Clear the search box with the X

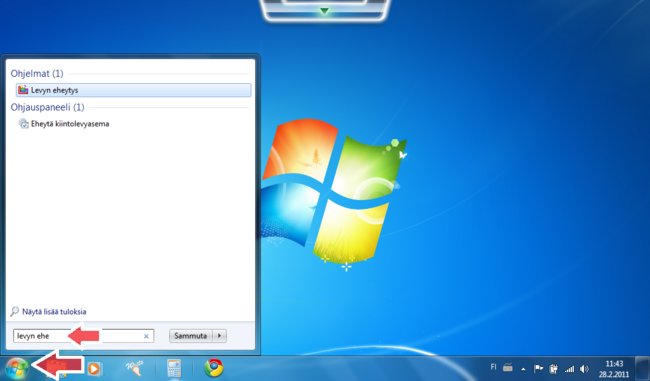(146, 336)
